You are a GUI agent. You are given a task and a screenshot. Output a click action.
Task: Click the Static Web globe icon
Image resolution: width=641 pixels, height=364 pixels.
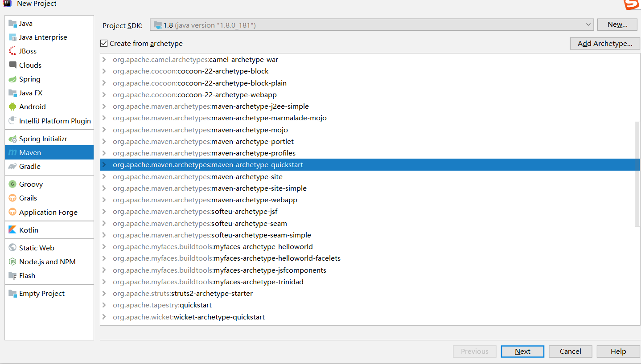tap(12, 248)
